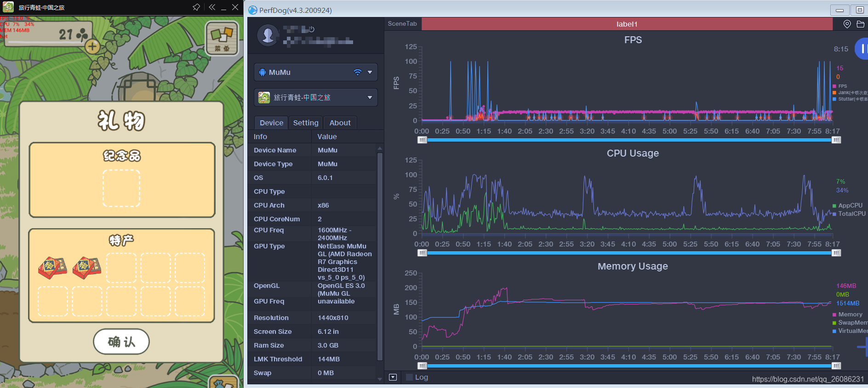Select the Device Name row
Screen dimensions: 868x388
click(312, 150)
